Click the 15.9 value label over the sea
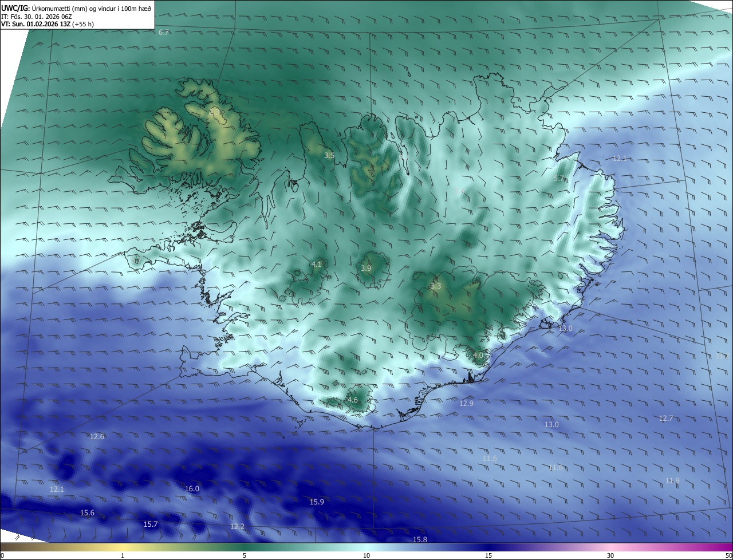 317,502
